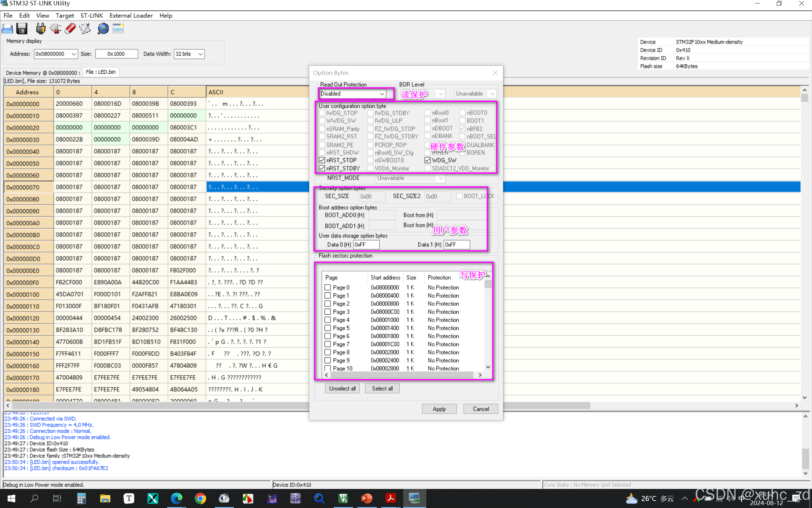Connect to the target with the plug icon
The width and height of the screenshot is (812, 508).
(41, 29)
